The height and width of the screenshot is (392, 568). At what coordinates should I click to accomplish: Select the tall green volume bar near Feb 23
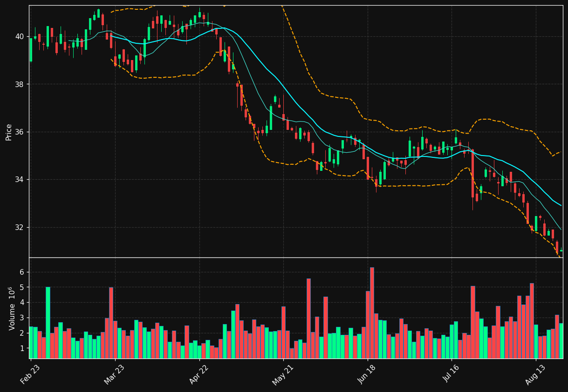(x=48, y=323)
